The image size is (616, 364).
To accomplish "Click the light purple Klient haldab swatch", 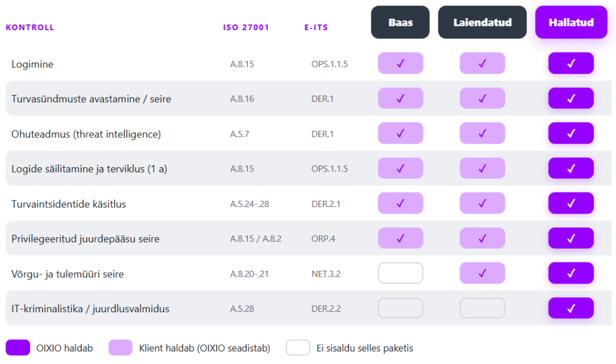I will [x=120, y=348].
